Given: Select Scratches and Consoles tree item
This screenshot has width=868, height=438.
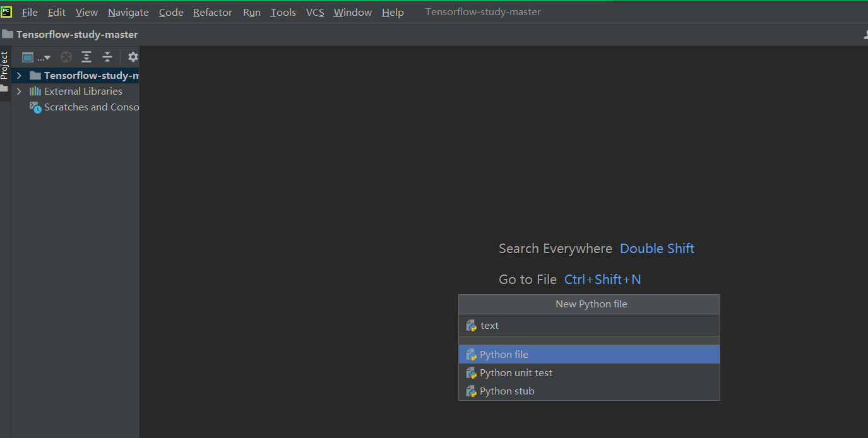Looking at the screenshot, I should (x=75, y=107).
